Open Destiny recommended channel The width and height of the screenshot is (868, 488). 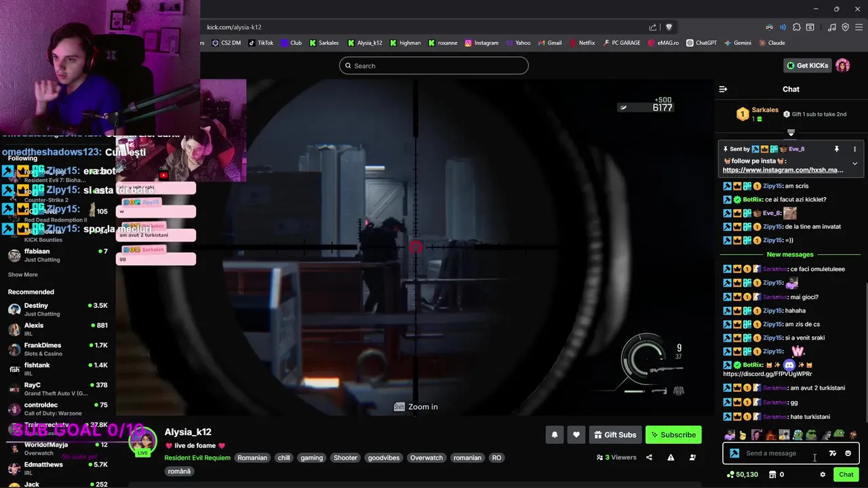(57, 309)
